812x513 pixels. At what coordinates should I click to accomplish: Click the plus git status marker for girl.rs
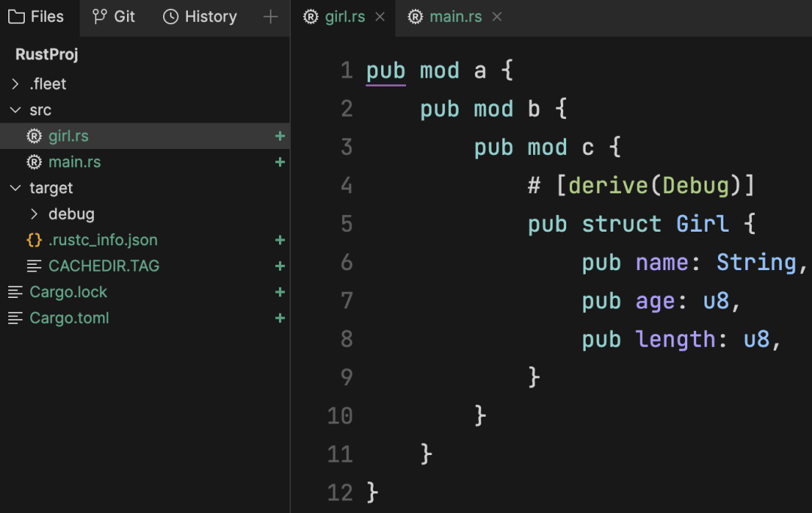(x=280, y=136)
